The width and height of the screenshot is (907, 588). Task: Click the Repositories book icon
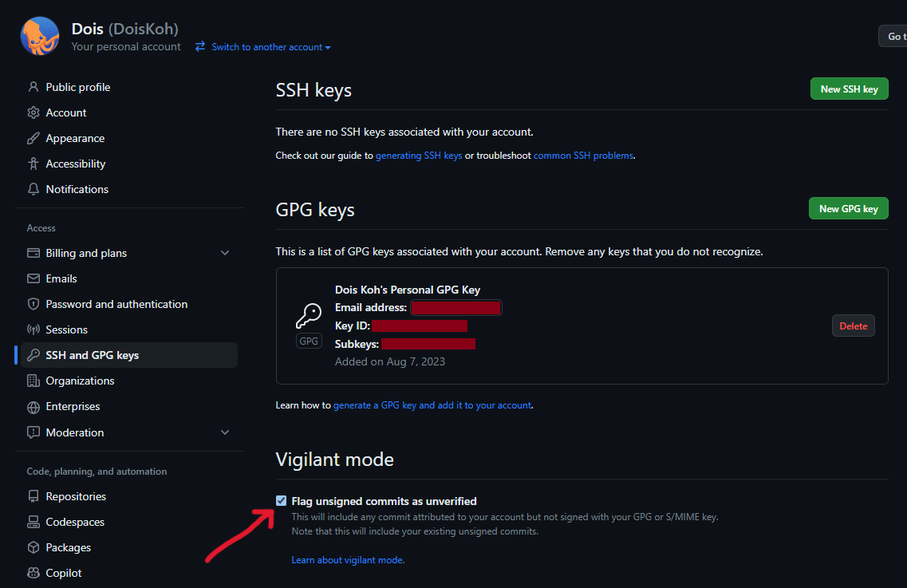coord(34,496)
